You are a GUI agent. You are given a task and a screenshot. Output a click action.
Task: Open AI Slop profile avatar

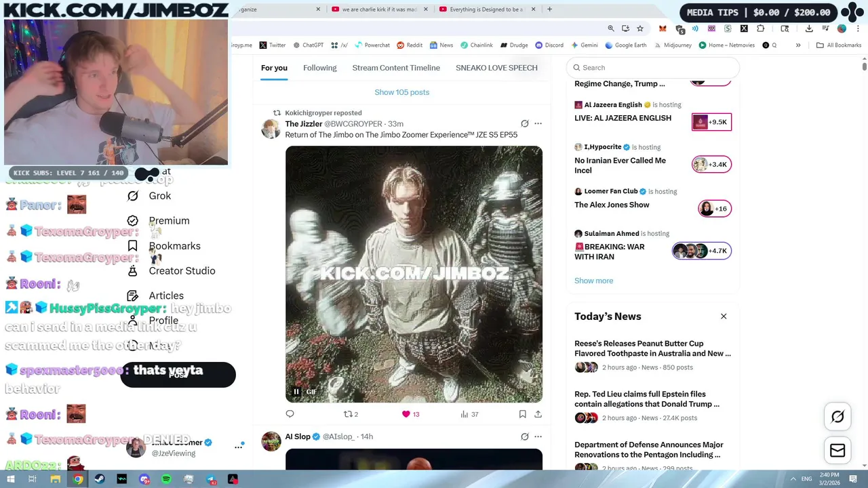pos(271,441)
